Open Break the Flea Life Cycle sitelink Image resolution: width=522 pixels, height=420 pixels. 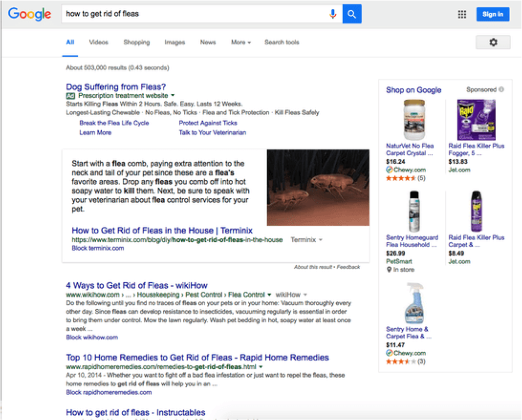coord(114,123)
